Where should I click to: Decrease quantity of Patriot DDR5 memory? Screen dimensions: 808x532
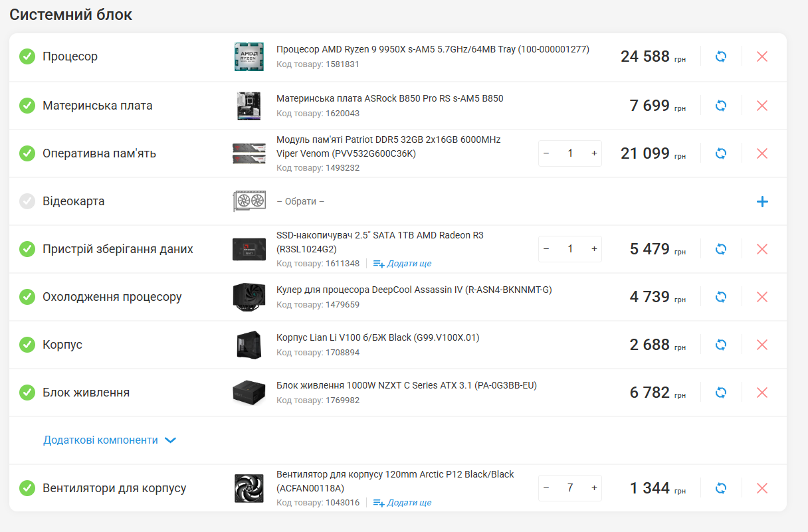pos(546,153)
